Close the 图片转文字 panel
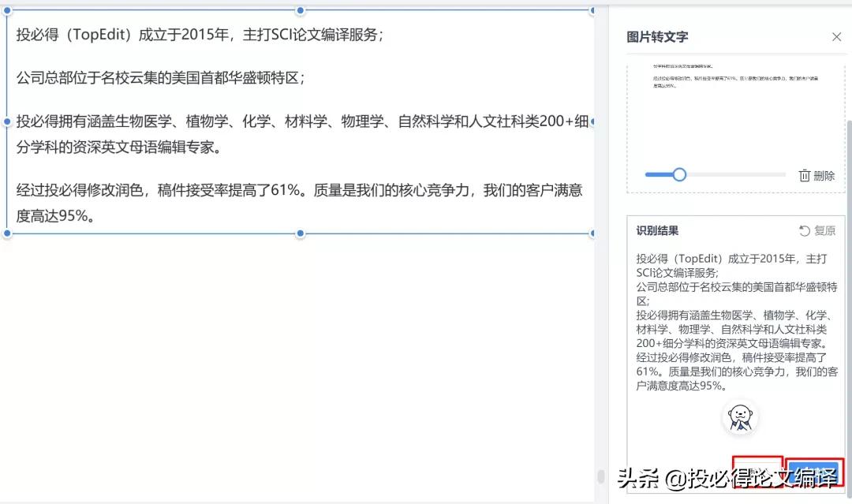This screenshot has width=852, height=504. [x=836, y=37]
